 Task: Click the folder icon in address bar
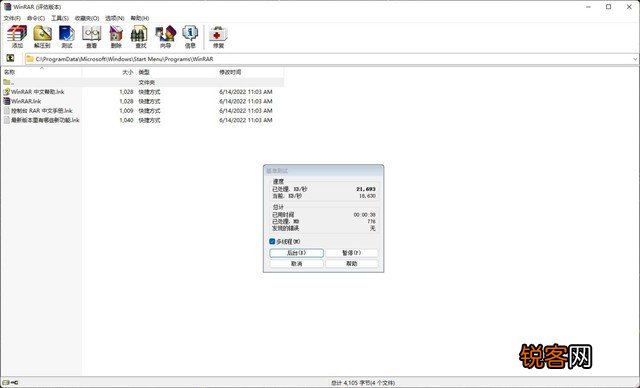(30, 59)
